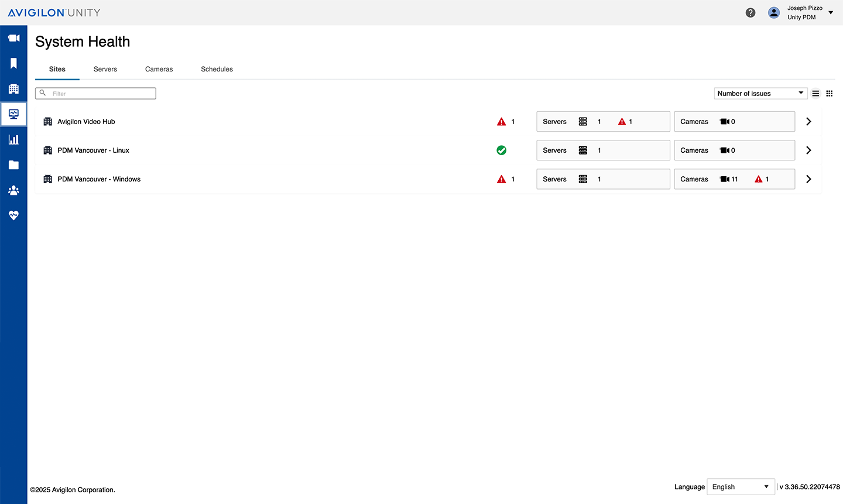Switch to the Cameras tab
Screen dimensions: 843x504
tap(159, 69)
